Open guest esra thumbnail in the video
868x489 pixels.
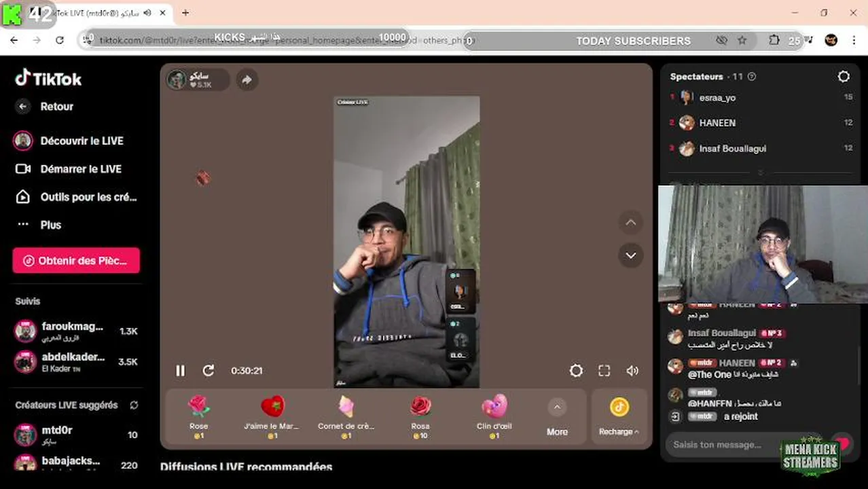(x=460, y=291)
